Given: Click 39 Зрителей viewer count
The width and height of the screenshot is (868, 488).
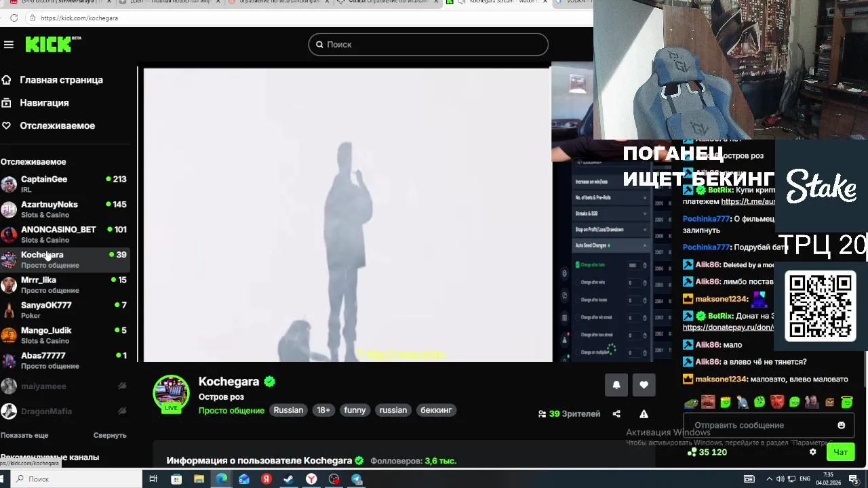Looking at the screenshot, I should click(570, 414).
